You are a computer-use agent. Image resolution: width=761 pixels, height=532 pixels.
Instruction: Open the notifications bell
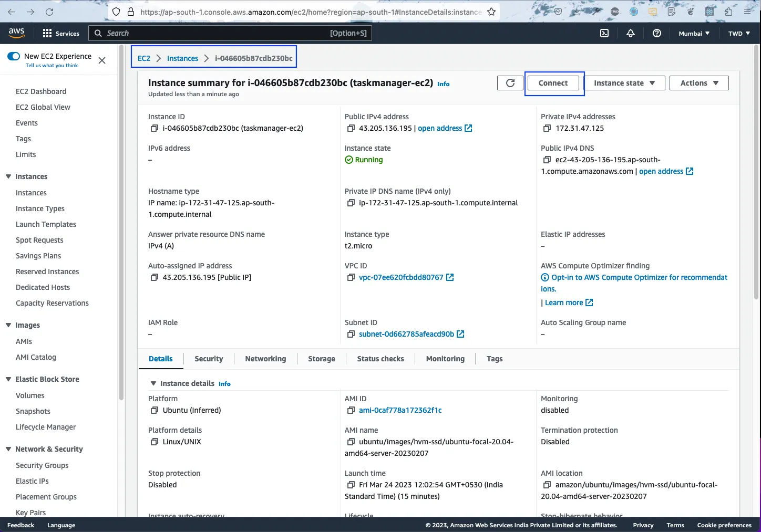(631, 33)
